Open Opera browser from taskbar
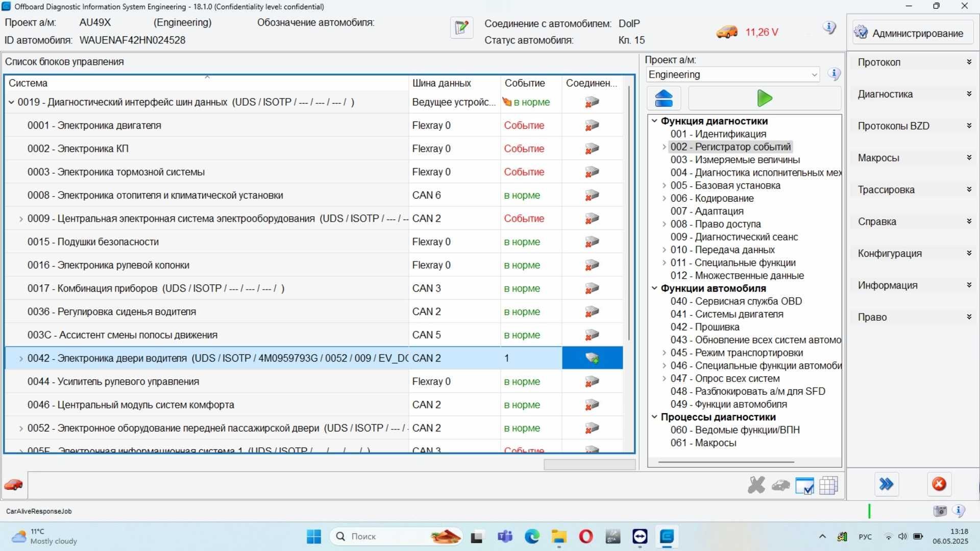Viewport: 980px width, 551px height. (x=586, y=537)
